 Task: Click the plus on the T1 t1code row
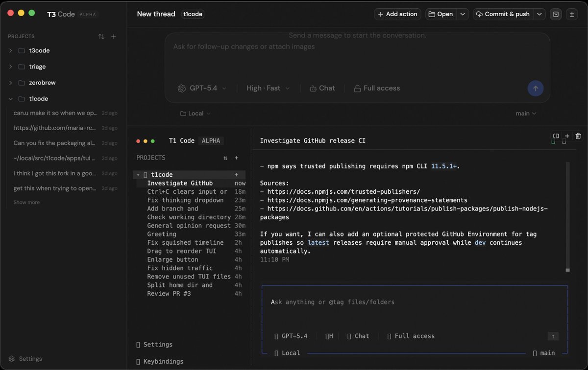click(x=236, y=175)
